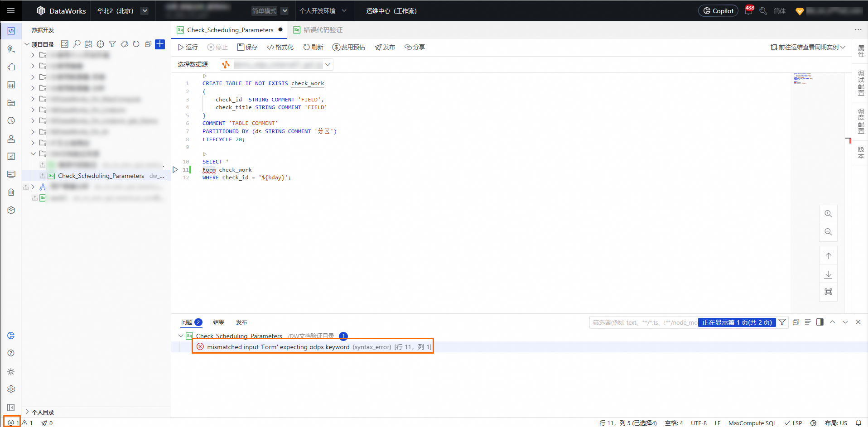Open the puzzle-piece icon in left sidebar

click(11, 67)
